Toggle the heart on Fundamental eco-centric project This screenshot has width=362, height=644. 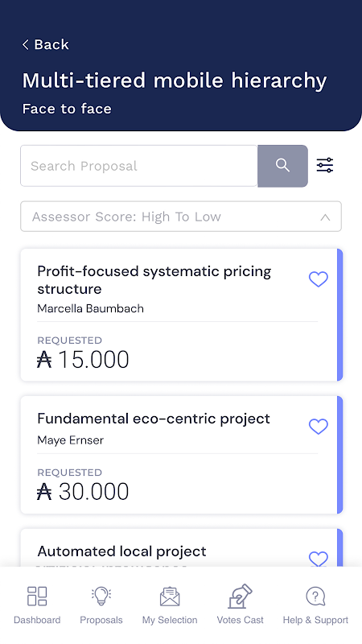click(x=319, y=427)
